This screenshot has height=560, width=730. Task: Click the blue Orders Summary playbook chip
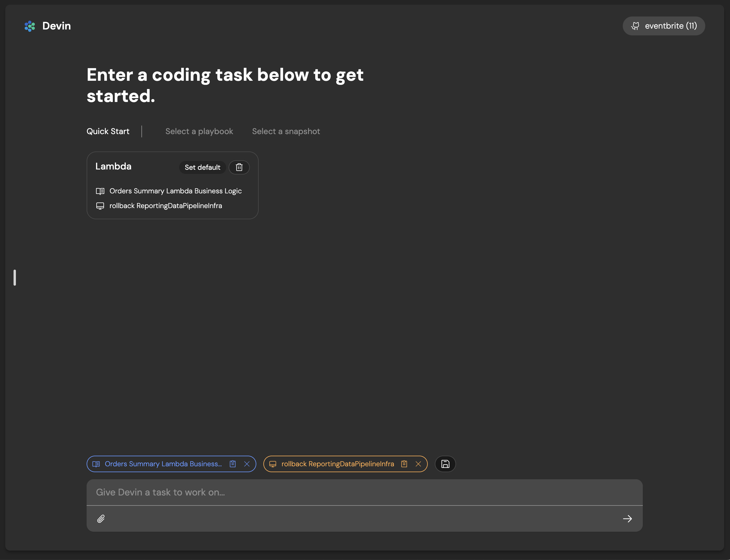(163, 464)
